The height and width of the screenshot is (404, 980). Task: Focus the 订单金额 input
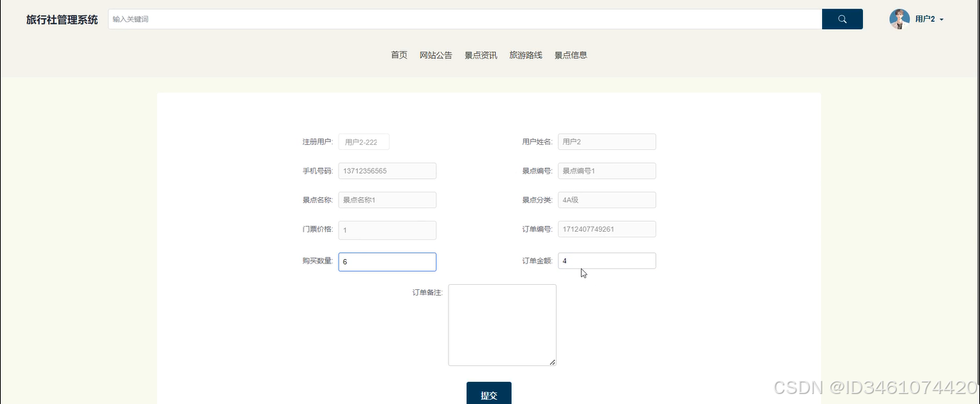pos(607,260)
